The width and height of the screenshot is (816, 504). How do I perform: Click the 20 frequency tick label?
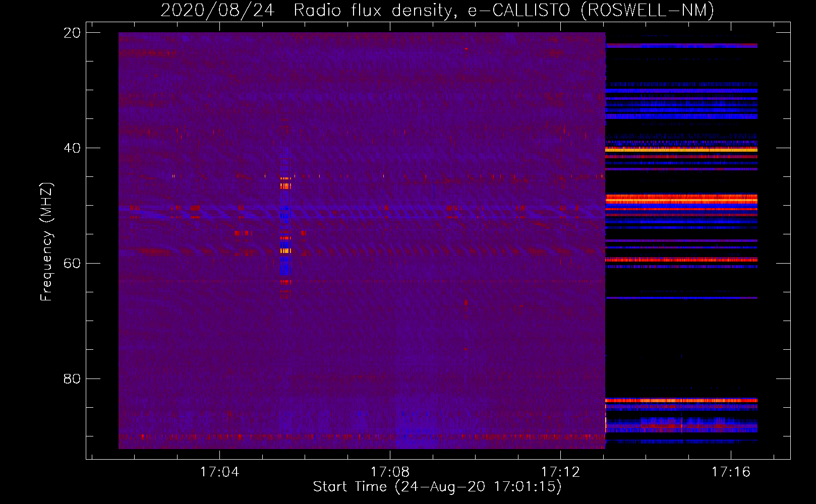tap(72, 33)
